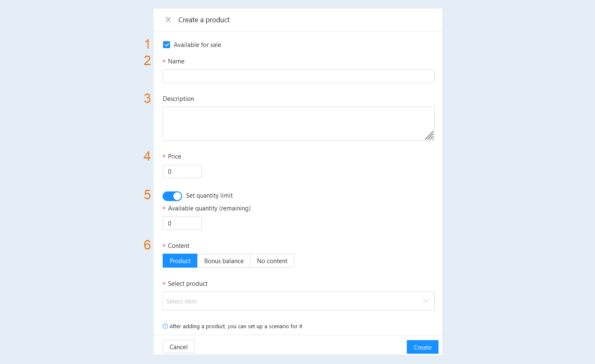Click the 'Set quantity limit' label text
The width and height of the screenshot is (595, 364).
pyautogui.click(x=209, y=196)
